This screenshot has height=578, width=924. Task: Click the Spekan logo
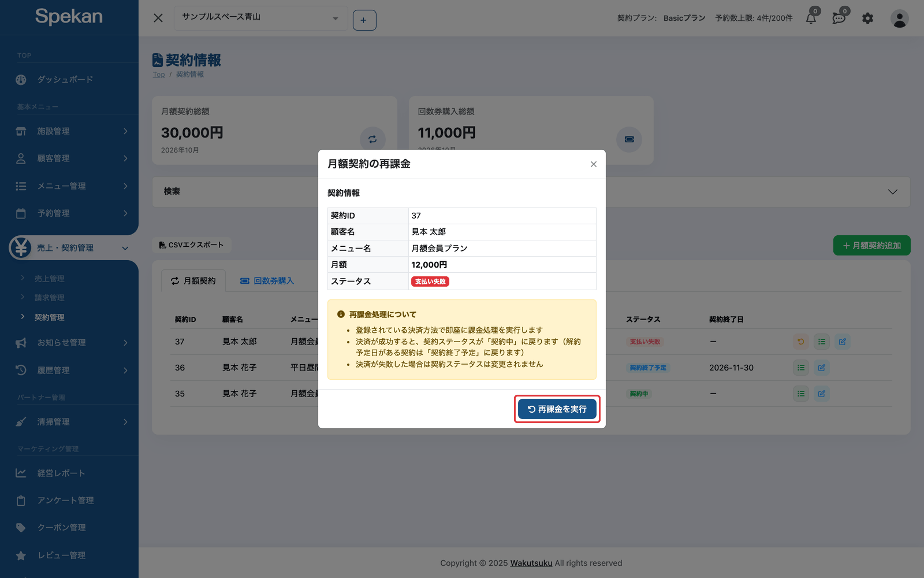(69, 17)
